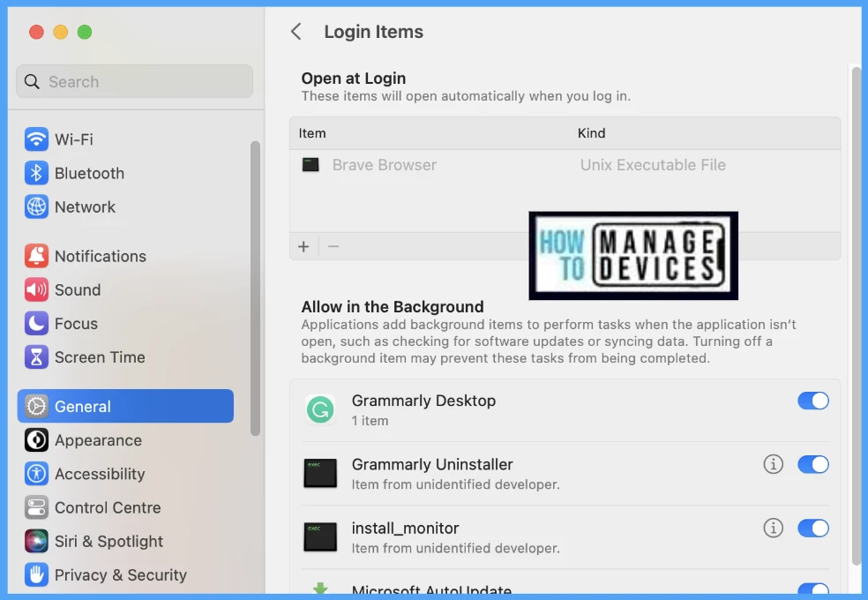The height and width of the screenshot is (600, 868).
Task: Switch off install_monitor background toggle
Action: [x=813, y=528]
